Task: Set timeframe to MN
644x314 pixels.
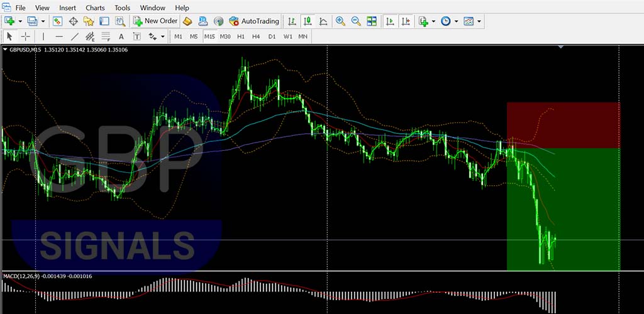Action: point(303,36)
